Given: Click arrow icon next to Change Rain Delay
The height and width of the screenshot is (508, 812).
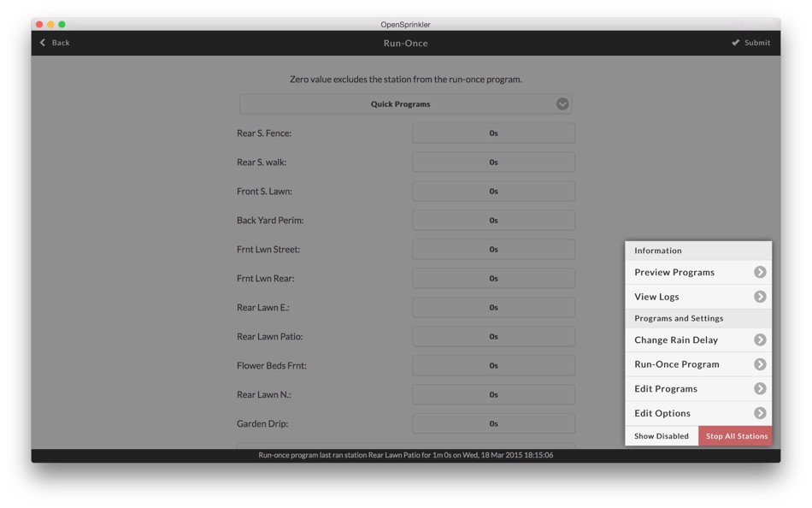Looking at the screenshot, I should pyautogui.click(x=760, y=340).
